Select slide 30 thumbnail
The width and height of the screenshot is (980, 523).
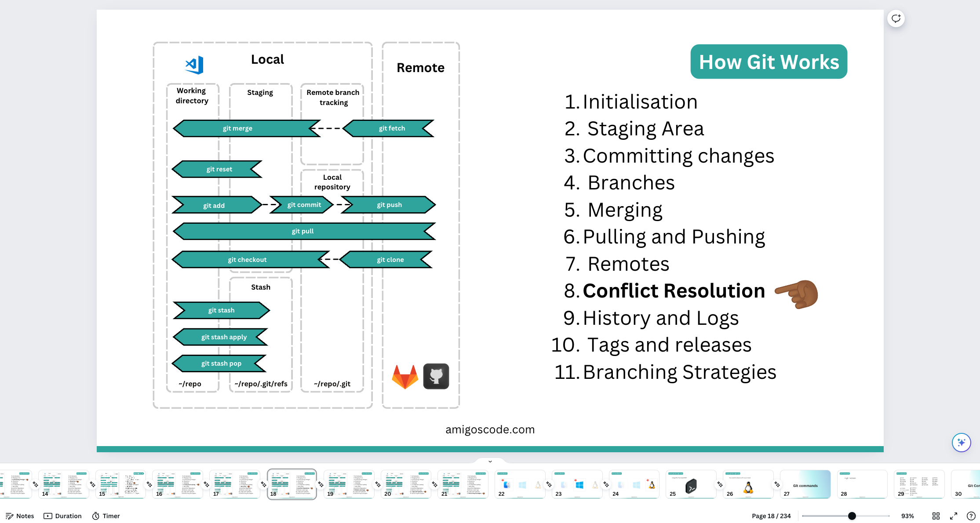(968, 484)
